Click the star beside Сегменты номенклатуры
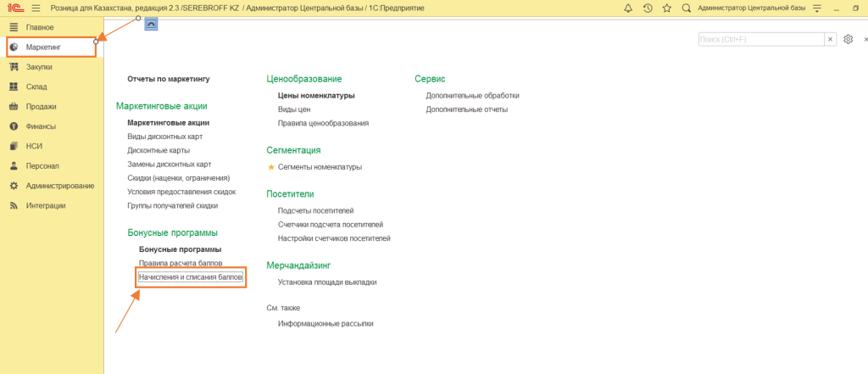This screenshot has height=374, width=868. point(271,167)
